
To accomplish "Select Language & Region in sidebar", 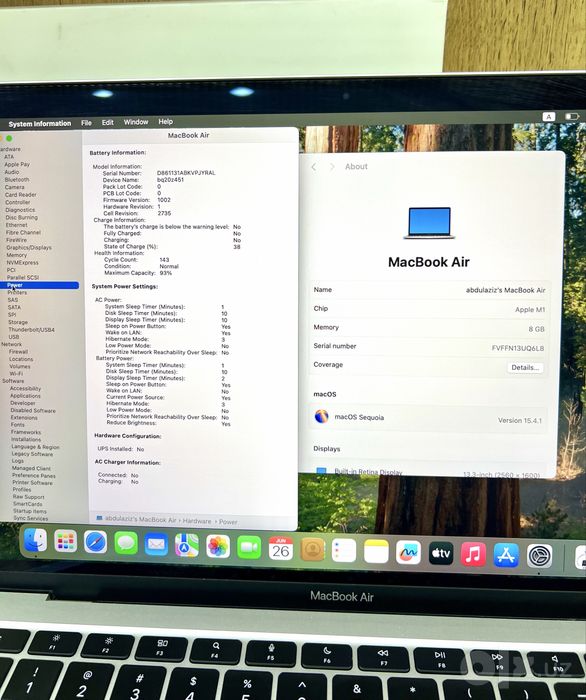I will pos(35,447).
